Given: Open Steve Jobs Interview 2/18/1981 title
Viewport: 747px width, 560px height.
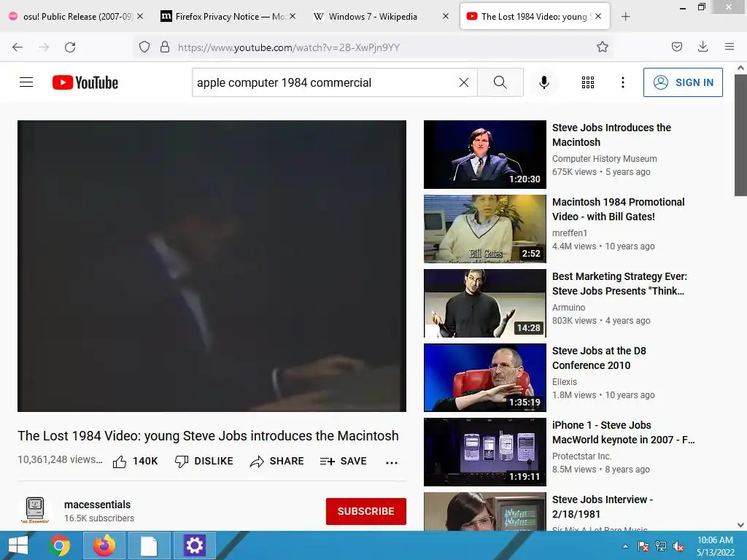Looking at the screenshot, I should pyautogui.click(x=602, y=507).
